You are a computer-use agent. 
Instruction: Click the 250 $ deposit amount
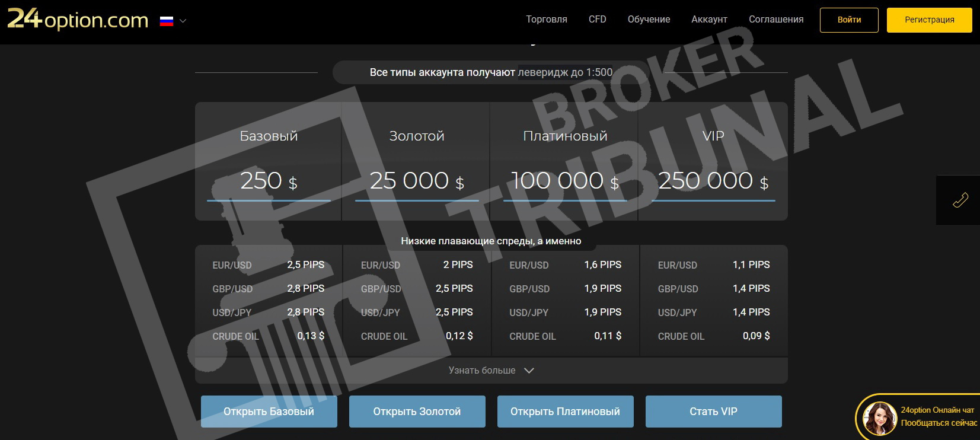269,180
